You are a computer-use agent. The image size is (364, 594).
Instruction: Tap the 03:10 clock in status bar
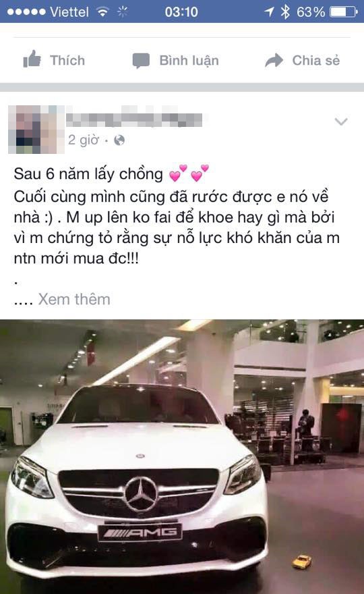pyautogui.click(x=181, y=11)
